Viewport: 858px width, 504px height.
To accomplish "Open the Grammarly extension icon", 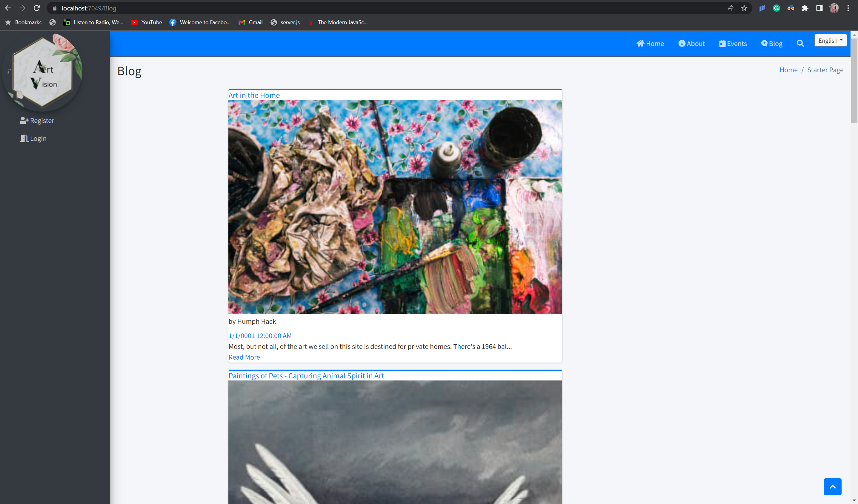I will pos(776,8).
